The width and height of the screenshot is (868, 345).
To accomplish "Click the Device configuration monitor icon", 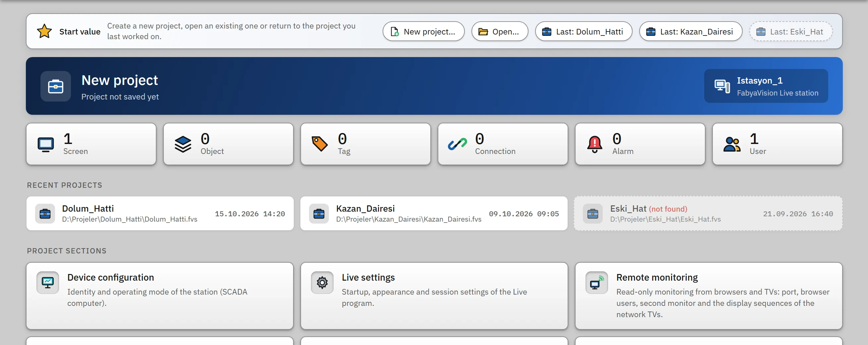I will (47, 282).
